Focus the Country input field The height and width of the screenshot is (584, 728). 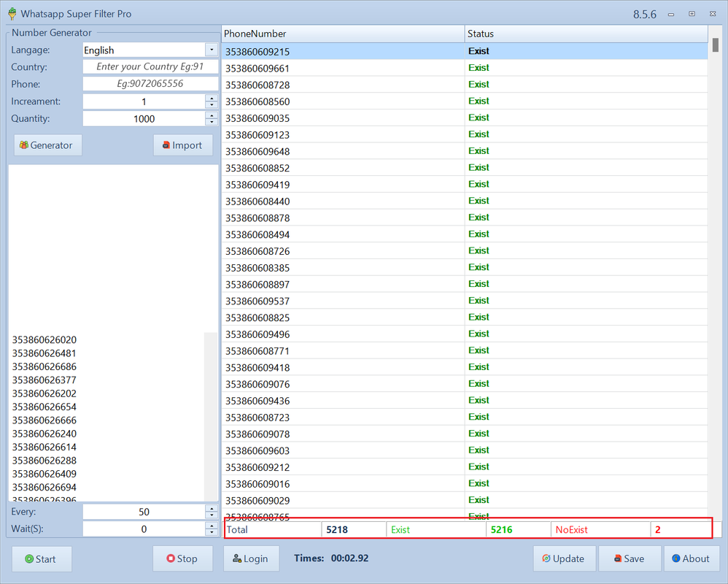pyautogui.click(x=150, y=66)
